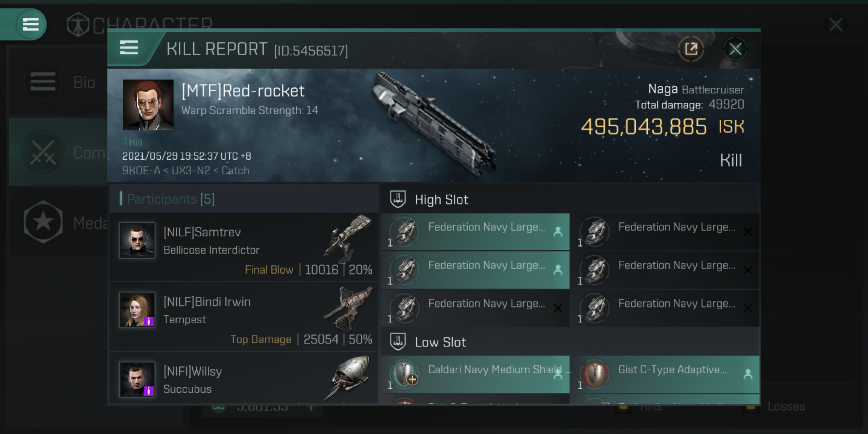Open the main menu in top-left corner
The width and height of the screenshot is (868, 434).
point(30,24)
